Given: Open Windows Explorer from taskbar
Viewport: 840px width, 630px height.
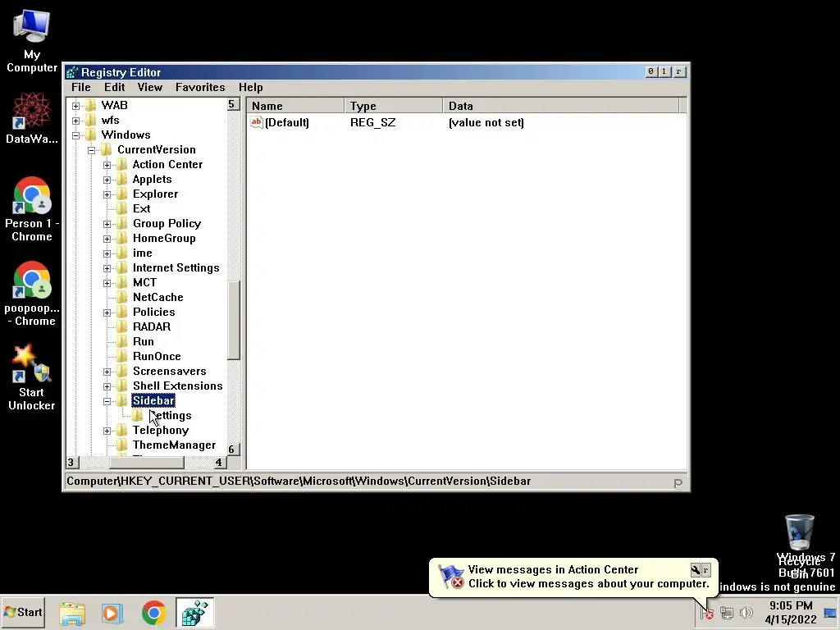Looking at the screenshot, I should coord(72,613).
